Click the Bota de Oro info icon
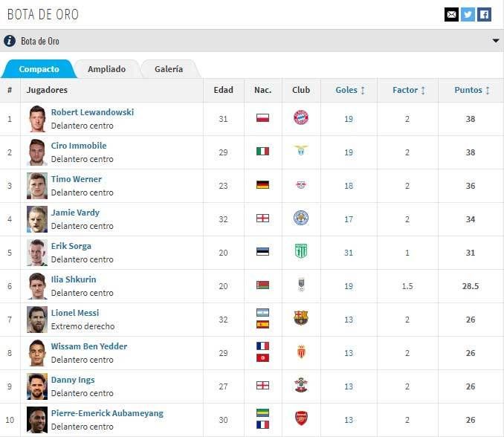504x437 pixels. point(10,41)
